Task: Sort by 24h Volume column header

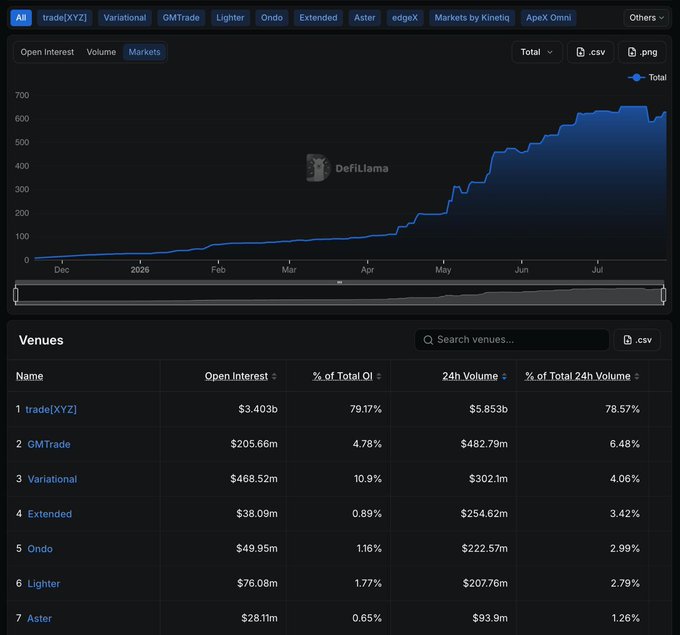Action: point(470,376)
